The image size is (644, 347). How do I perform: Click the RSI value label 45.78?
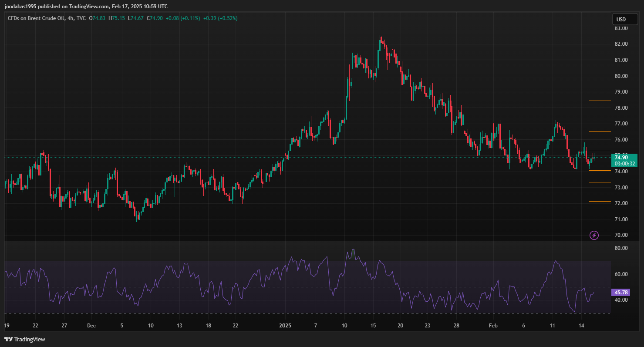pyautogui.click(x=621, y=293)
